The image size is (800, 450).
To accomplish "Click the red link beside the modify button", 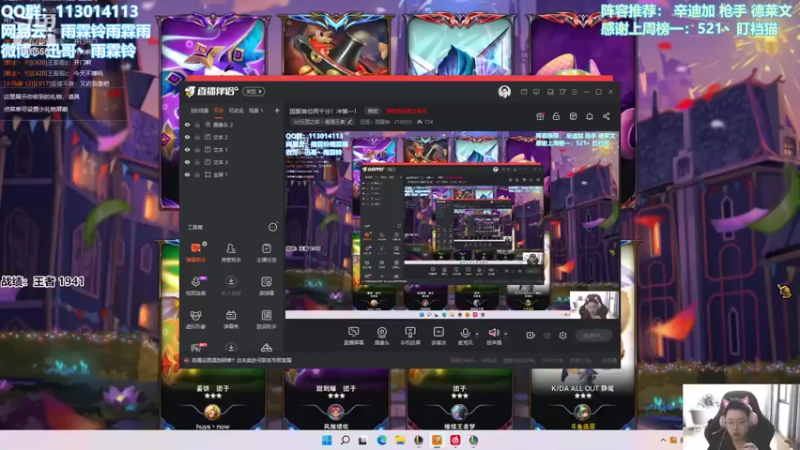I will tap(406, 111).
